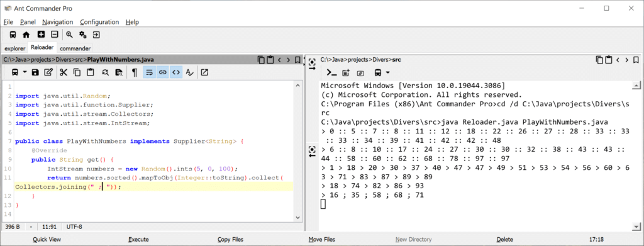Screen dimensions: 644x246
Task: Select the Reloader tab
Action: click(42, 47)
